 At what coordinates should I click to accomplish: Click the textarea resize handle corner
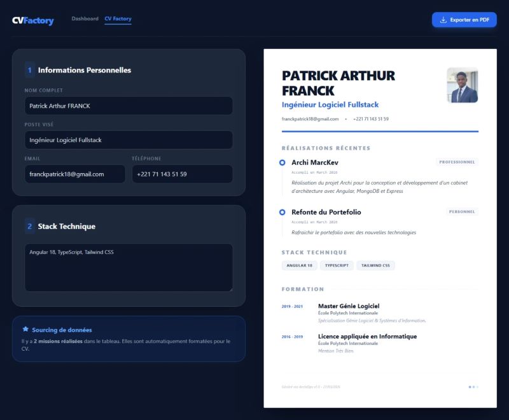click(x=231, y=290)
